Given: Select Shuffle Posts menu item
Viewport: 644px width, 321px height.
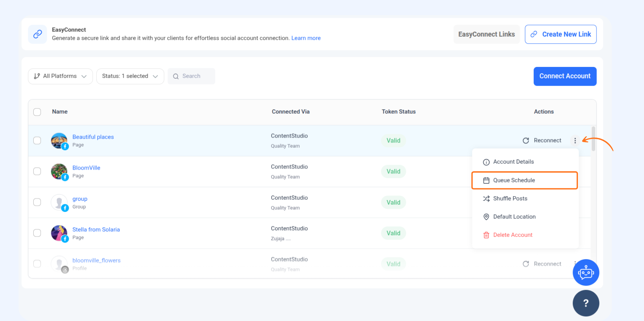Looking at the screenshot, I should [x=510, y=199].
